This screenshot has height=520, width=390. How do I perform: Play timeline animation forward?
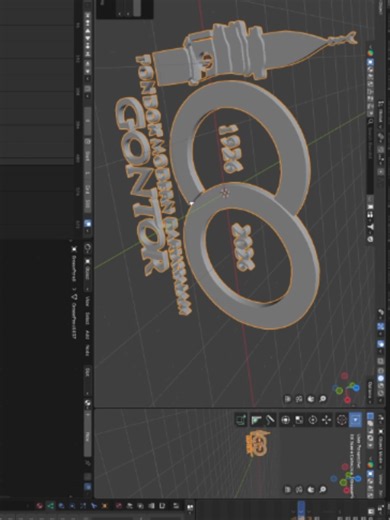tap(88, 38)
